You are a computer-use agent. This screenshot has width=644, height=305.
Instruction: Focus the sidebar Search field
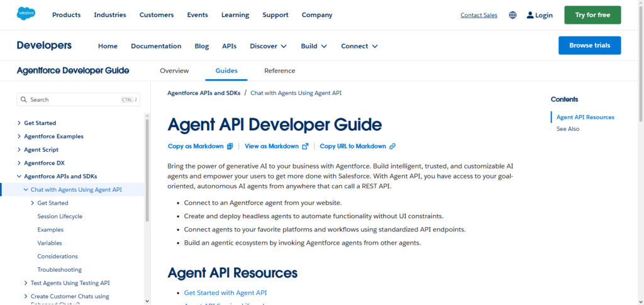[79, 100]
